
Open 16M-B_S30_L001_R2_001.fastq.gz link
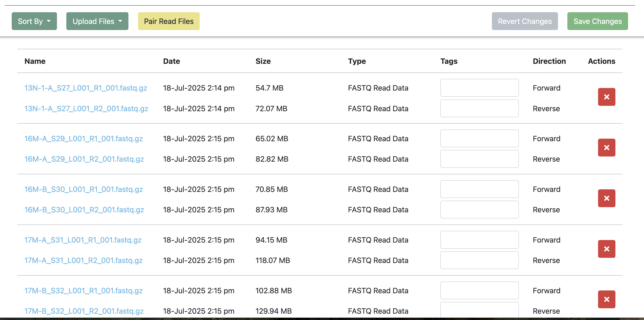click(x=84, y=210)
